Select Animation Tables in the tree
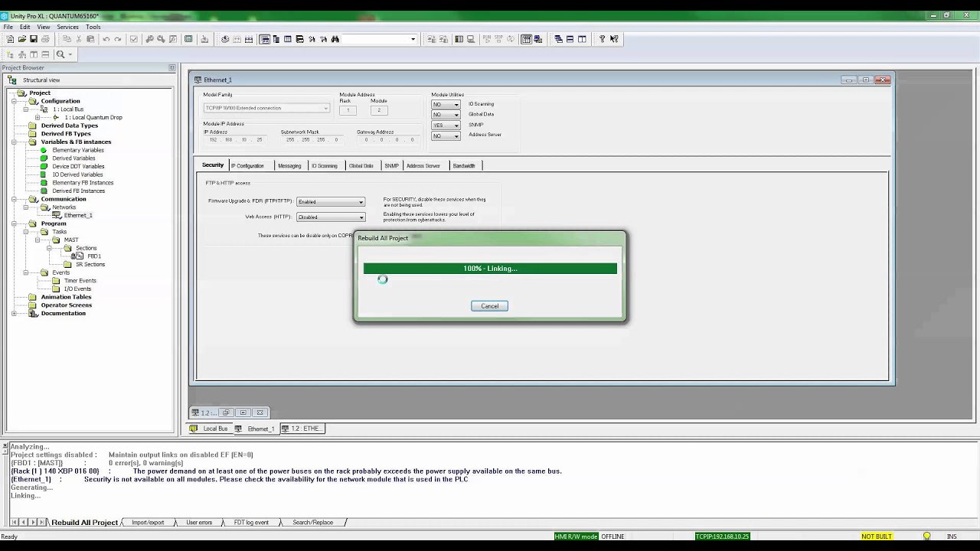 point(66,297)
